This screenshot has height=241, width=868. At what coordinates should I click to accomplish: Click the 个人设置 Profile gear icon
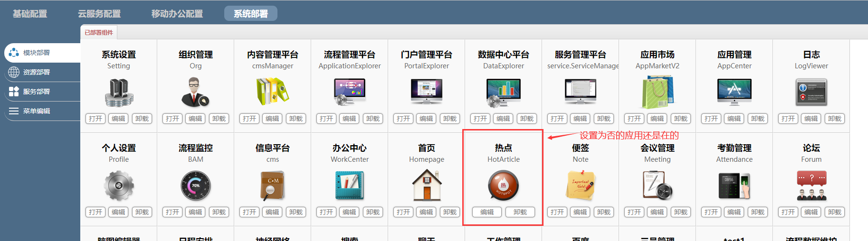[x=119, y=185]
